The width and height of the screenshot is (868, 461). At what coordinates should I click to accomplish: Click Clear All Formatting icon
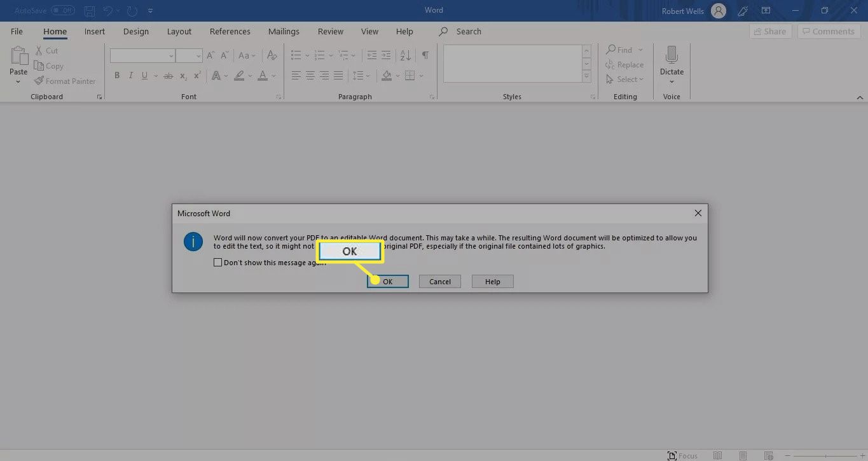point(272,56)
